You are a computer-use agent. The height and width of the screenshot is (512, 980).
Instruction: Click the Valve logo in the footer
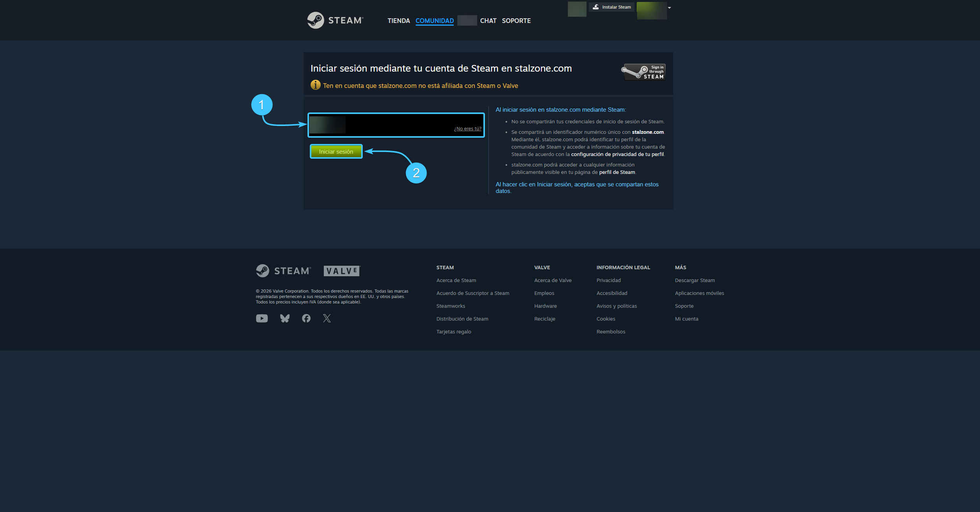point(342,271)
